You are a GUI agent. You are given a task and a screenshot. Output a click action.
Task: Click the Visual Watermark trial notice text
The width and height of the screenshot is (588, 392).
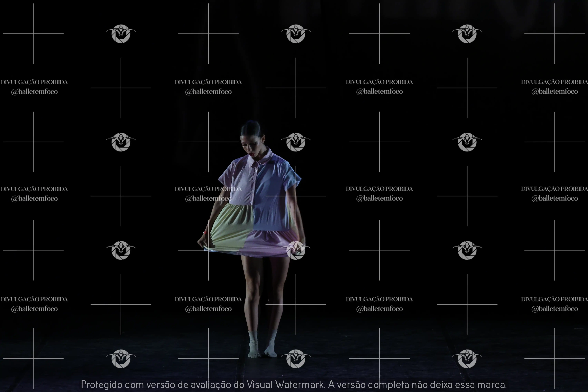point(294,384)
